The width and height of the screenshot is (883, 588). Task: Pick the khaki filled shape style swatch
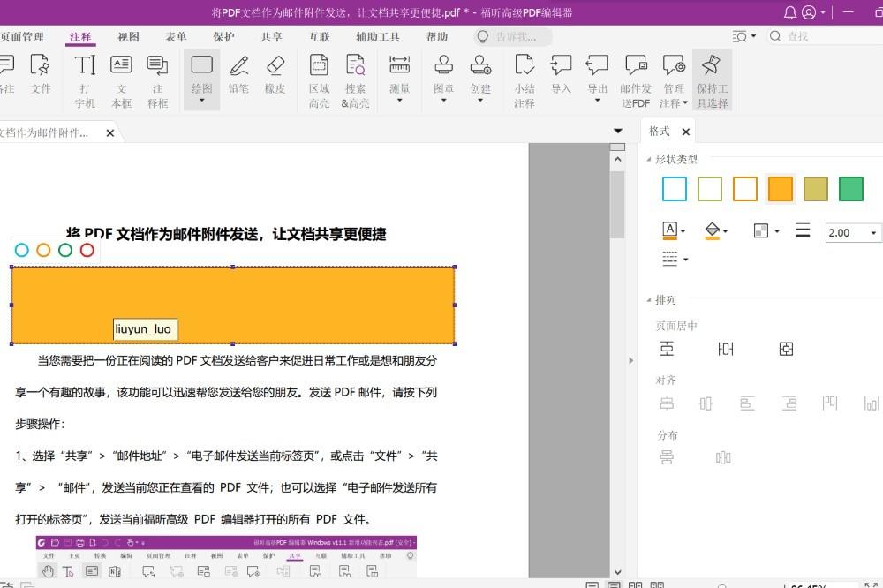coord(816,189)
